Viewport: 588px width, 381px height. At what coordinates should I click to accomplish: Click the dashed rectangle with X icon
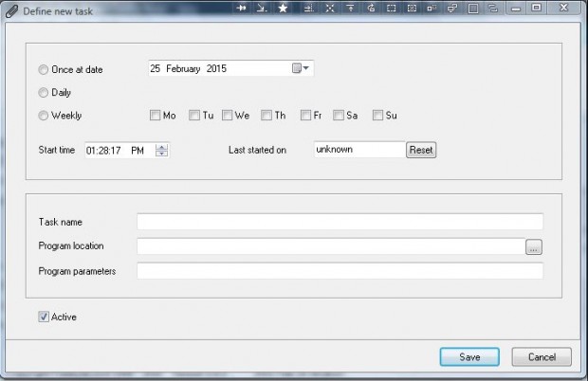[x=412, y=8]
